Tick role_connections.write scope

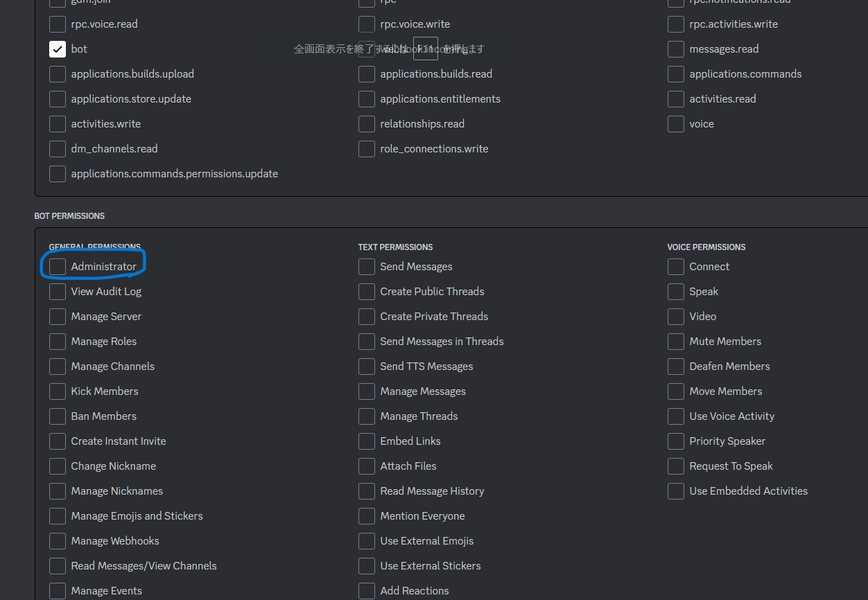(367, 149)
